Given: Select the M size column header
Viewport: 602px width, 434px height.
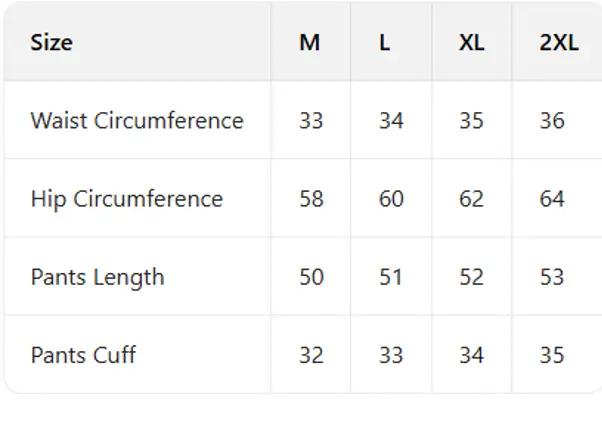Looking at the screenshot, I should click(310, 43).
